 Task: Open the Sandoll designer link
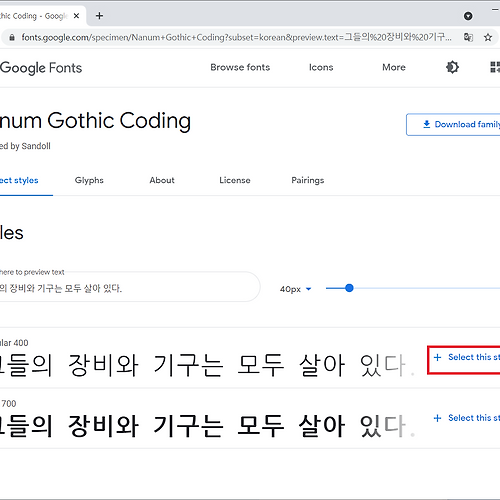click(x=36, y=146)
